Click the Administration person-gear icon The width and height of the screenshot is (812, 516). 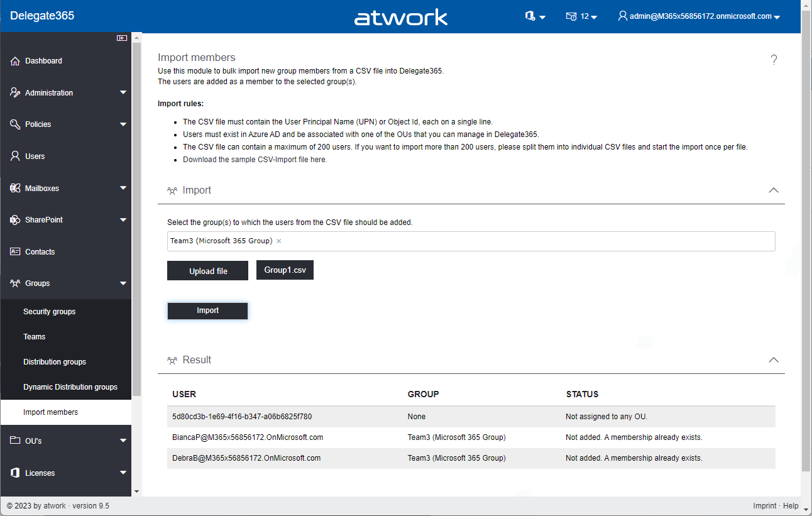pos(15,92)
